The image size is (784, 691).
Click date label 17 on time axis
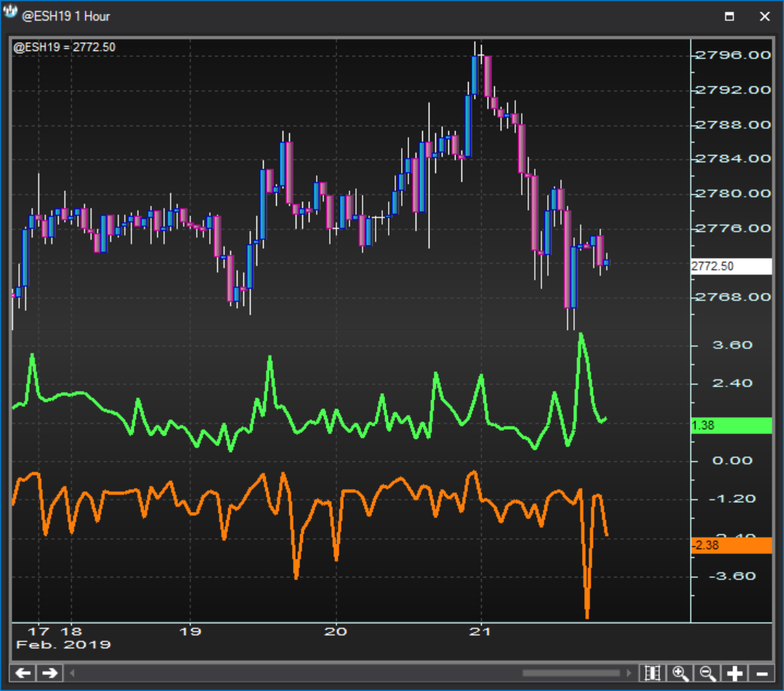point(39,631)
